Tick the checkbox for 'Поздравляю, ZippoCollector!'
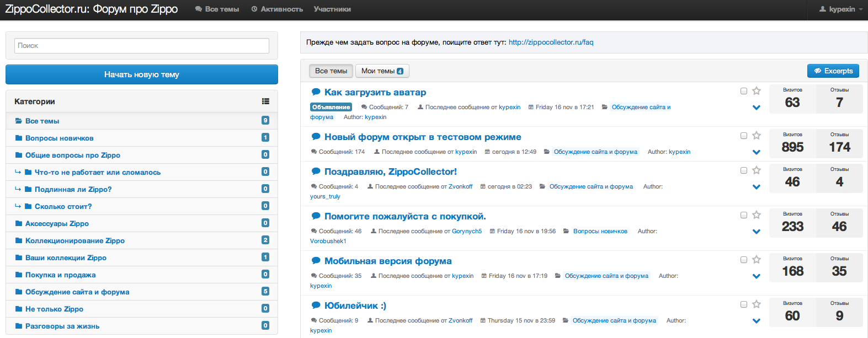Viewport: 868px width, 338px height. point(744,170)
